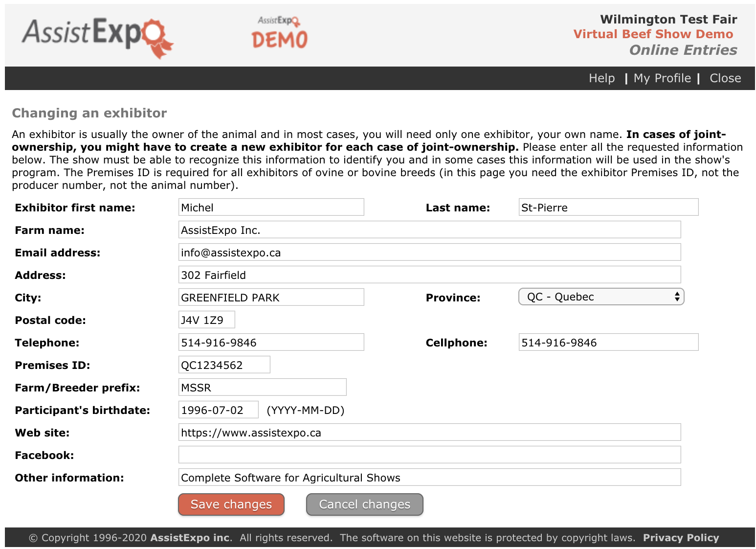Open the Province dropdown showing QC - Quebec
The image size is (756, 549).
[x=601, y=297]
